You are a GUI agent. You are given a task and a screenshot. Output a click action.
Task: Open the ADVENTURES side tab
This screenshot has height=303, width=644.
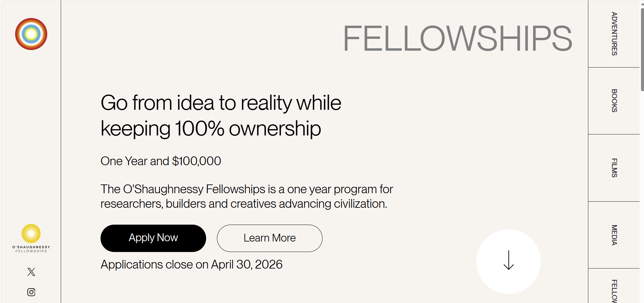[x=614, y=34]
